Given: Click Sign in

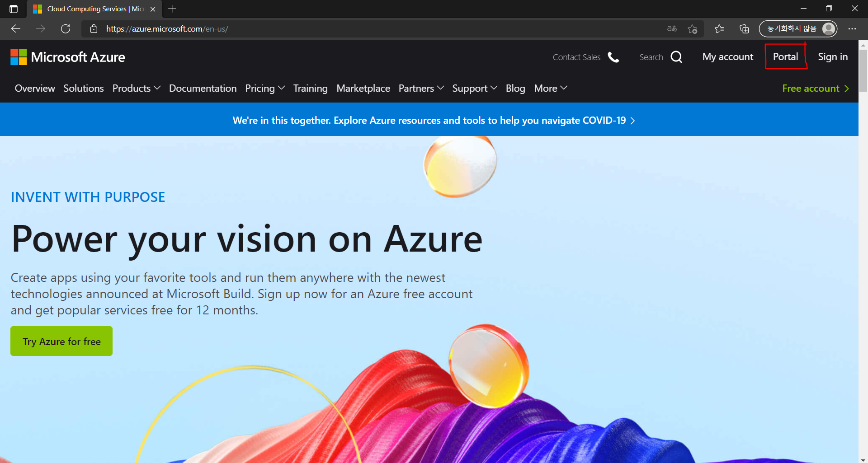Looking at the screenshot, I should [x=833, y=57].
